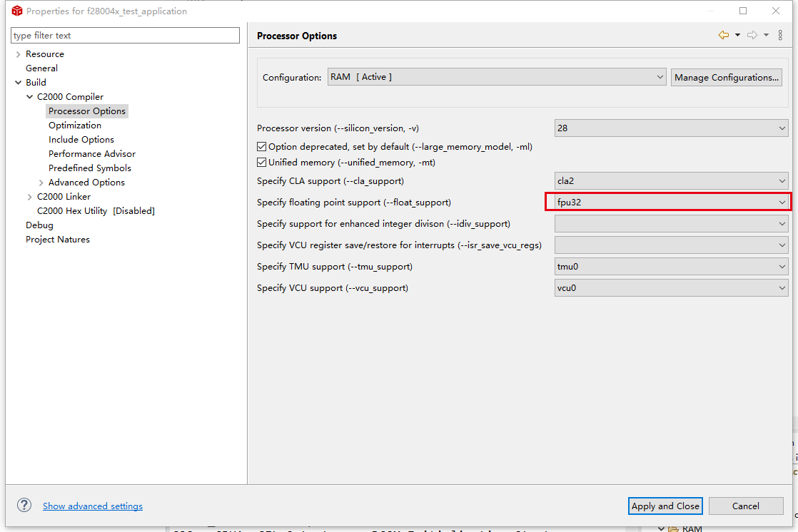Click the Build tree label
The image size is (798, 532).
36,83
